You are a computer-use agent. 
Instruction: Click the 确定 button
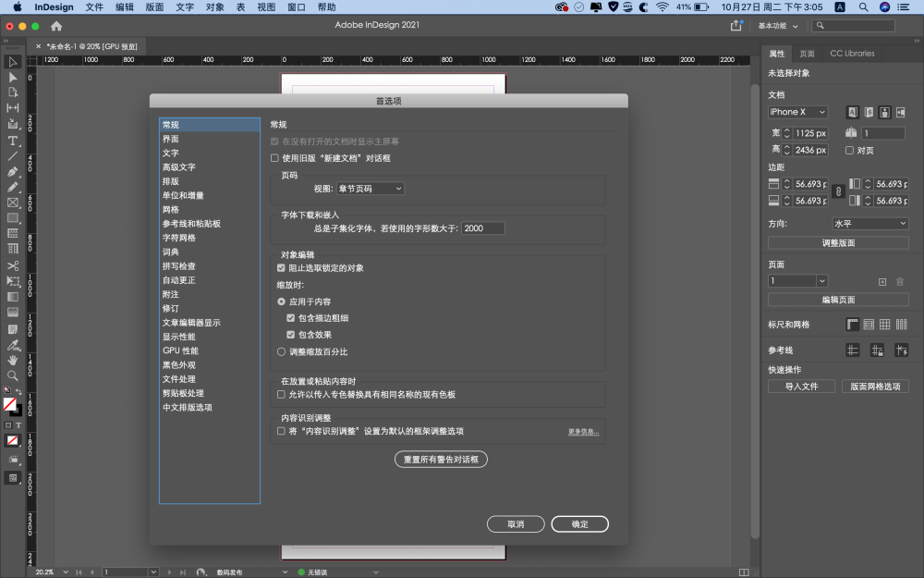[x=579, y=524]
